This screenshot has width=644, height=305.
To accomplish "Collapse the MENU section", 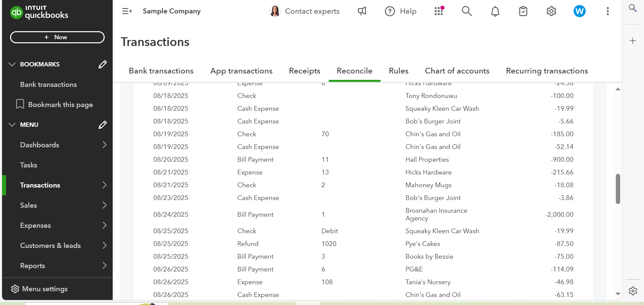I will coord(12,125).
